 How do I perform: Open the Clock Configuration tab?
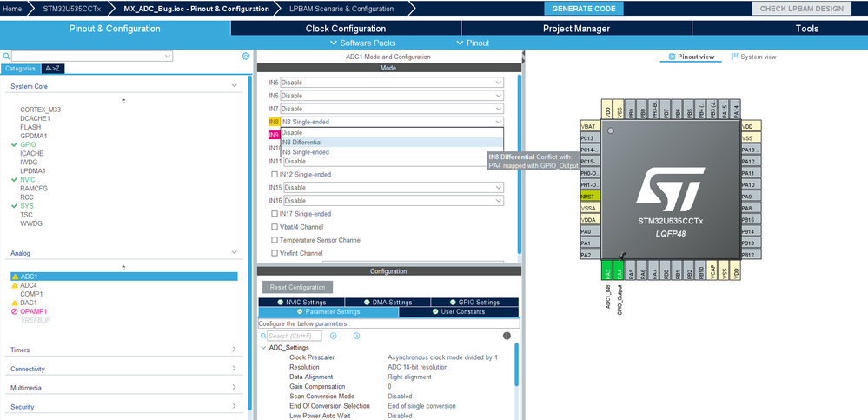click(x=346, y=28)
